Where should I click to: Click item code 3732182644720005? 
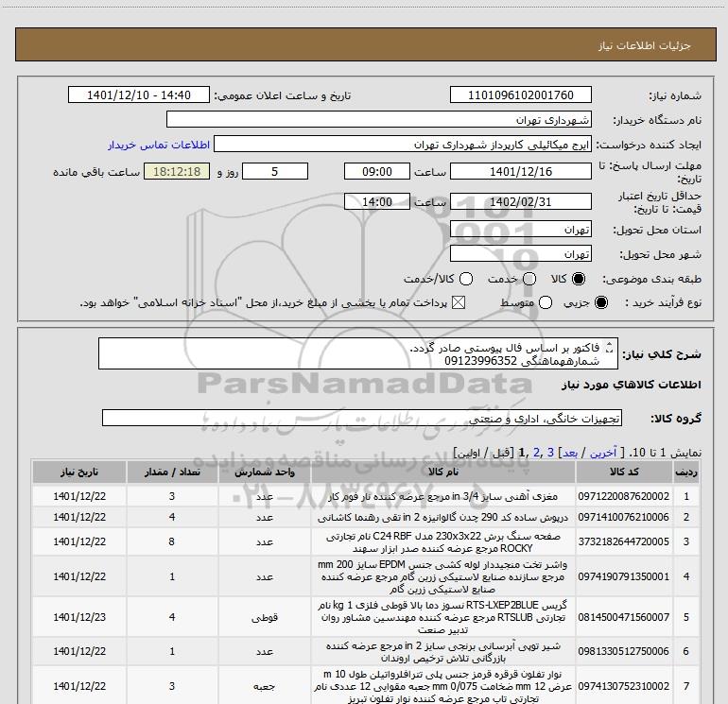624,541
